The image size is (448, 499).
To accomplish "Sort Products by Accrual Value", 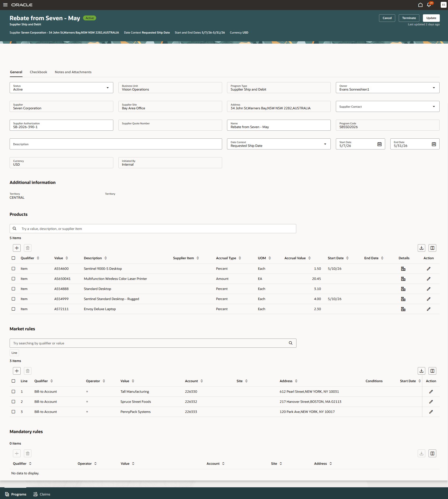I will click(x=309, y=258).
